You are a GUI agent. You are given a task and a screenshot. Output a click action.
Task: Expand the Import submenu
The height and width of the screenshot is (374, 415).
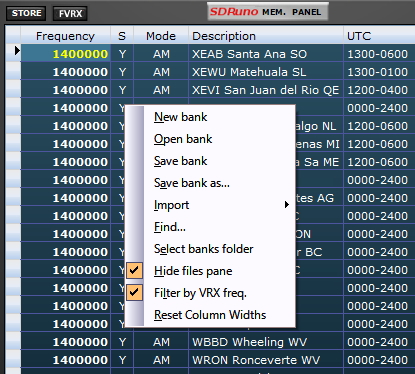point(210,205)
